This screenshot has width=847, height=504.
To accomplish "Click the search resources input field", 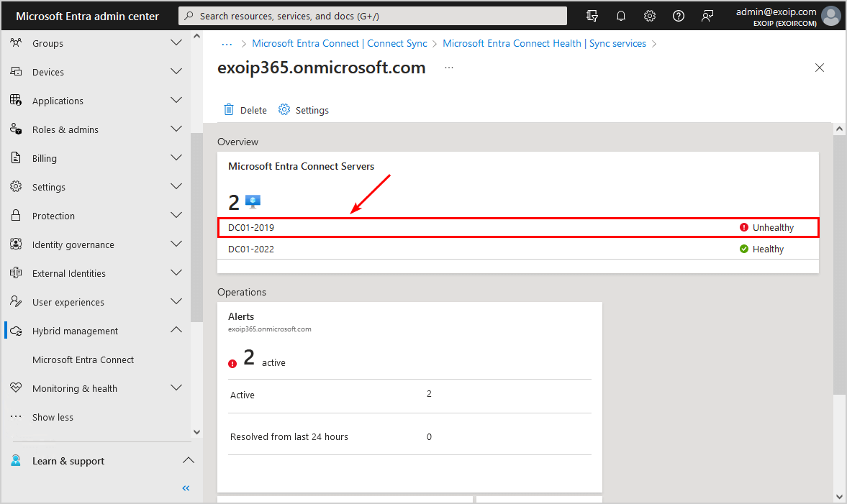I will point(373,16).
